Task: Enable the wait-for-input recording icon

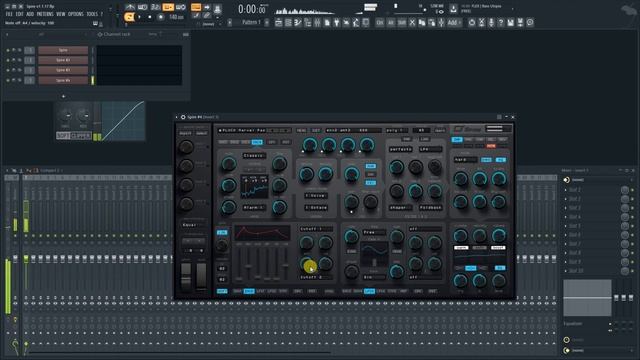Action: point(142,7)
